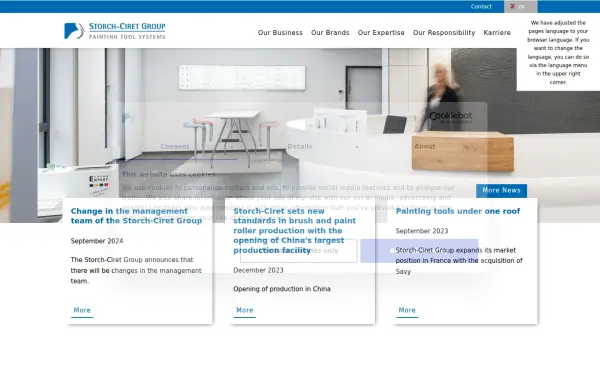Viewport: 600px width, 375px height.
Task: Click the 'September 2024' date text
Action: point(97,241)
